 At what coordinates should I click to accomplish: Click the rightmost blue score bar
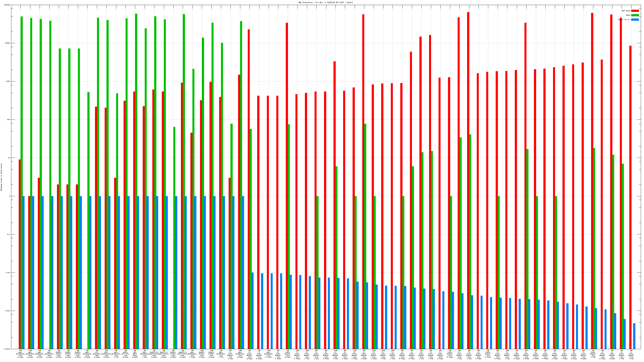[x=634, y=336]
